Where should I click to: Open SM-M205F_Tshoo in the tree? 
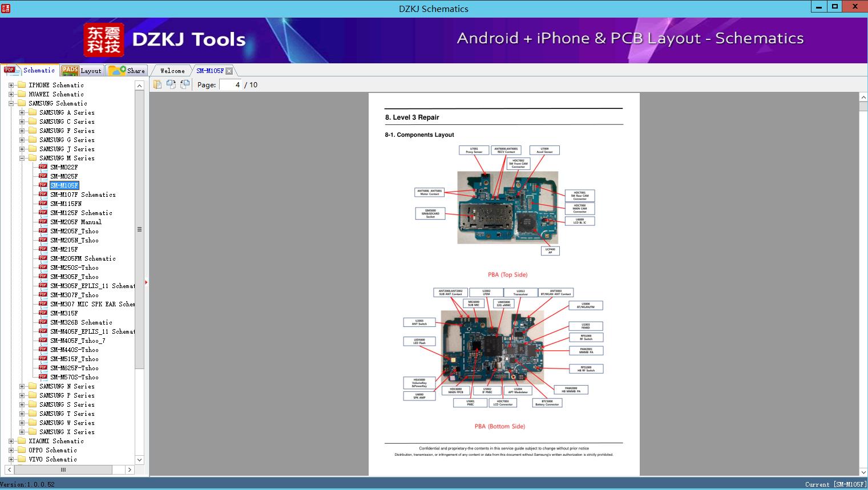click(74, 231)
